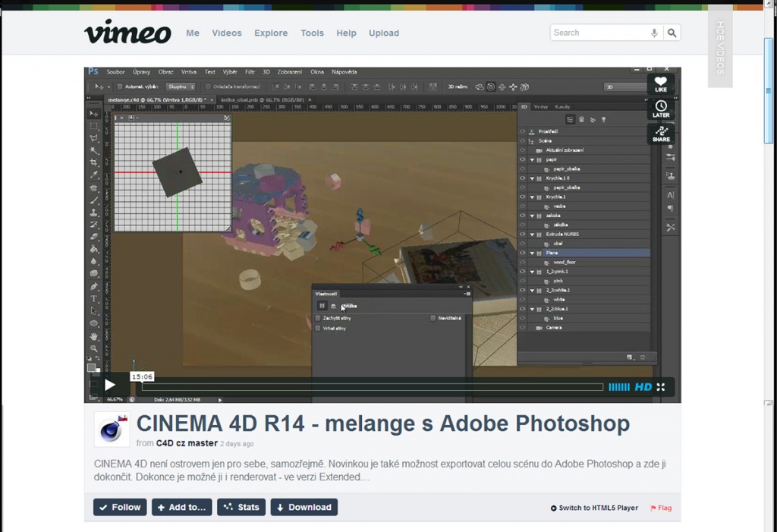Switch to kniha_obal.psb document tab
The image size is (777, 532).
(263, 99)
